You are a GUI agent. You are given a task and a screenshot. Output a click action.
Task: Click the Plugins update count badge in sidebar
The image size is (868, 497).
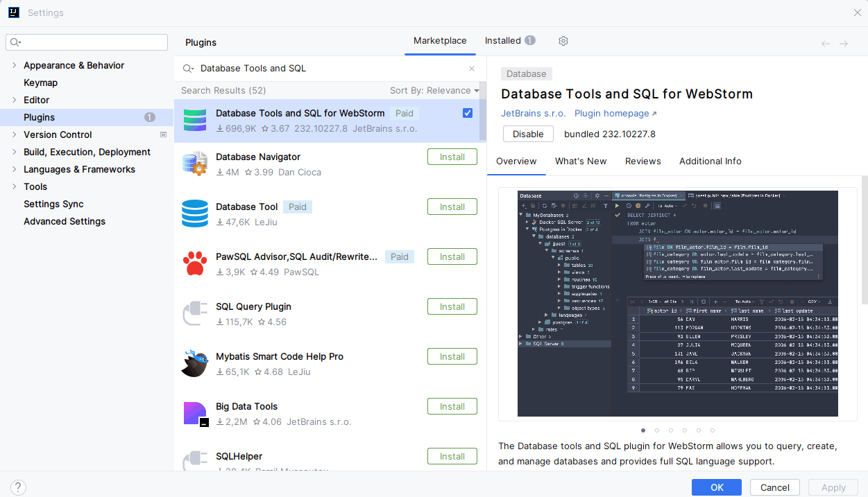pyautogui.click(x=149, y=117)
